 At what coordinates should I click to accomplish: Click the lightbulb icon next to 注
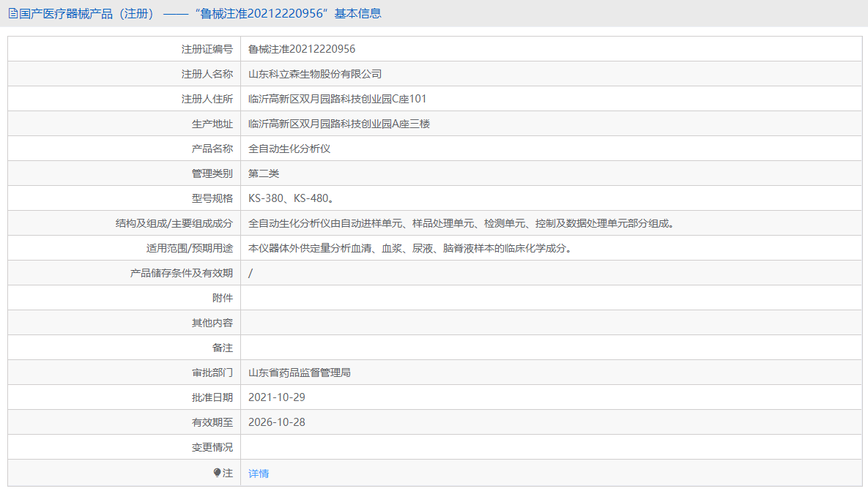tap(217, 473)
